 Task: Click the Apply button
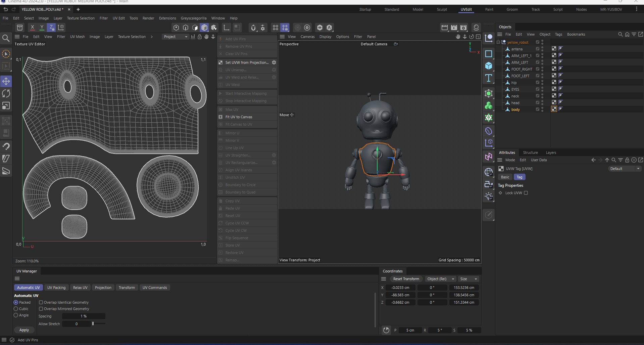coord(24,330)
